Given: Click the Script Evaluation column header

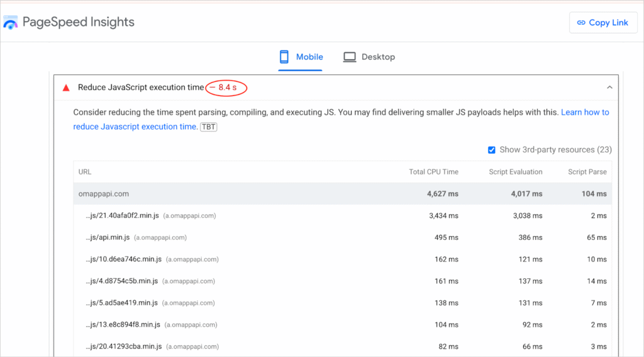Looking at the screenshot, I should (x=516, y=172).
